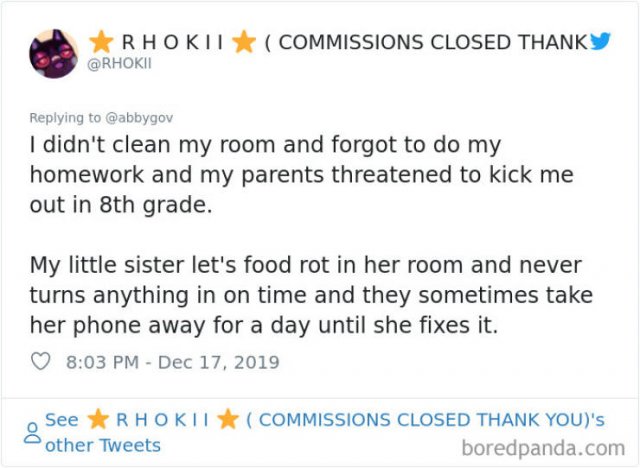Open the R H O K I I display name
This screenshot has height=468, width=640.
[x=172, y=42]
